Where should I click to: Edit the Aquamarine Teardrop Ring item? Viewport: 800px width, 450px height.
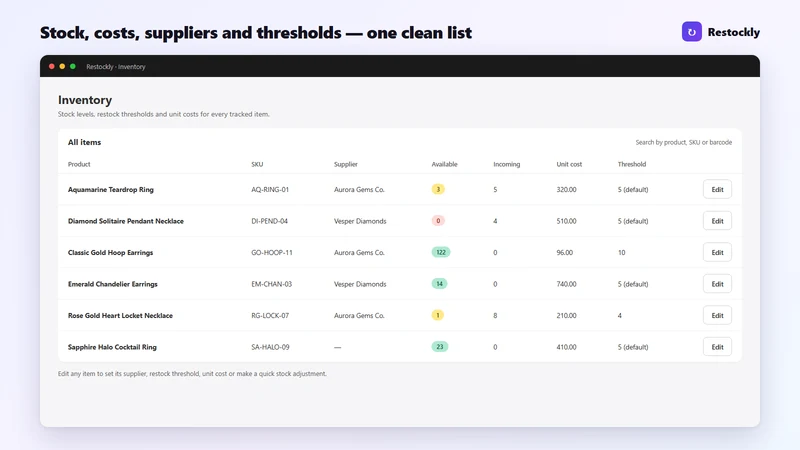click(x=717, y=189)
